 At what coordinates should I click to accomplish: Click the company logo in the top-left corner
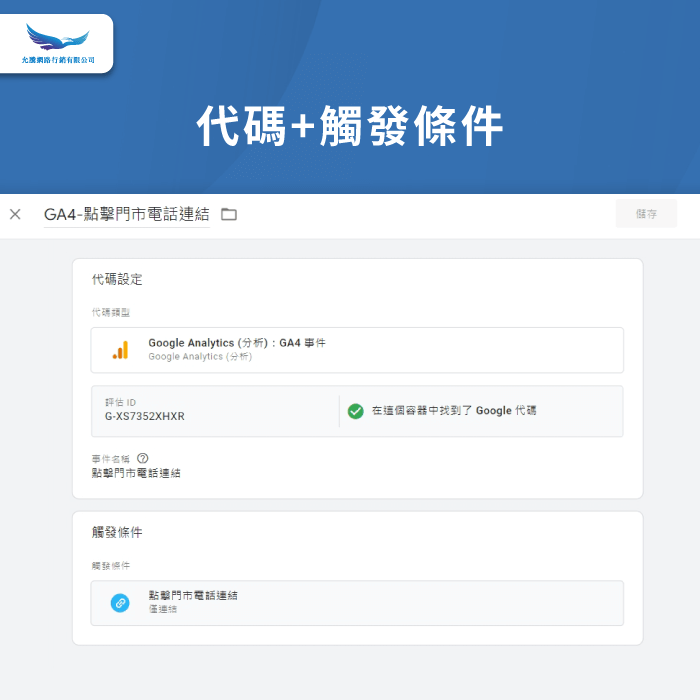tap(57, 44)
